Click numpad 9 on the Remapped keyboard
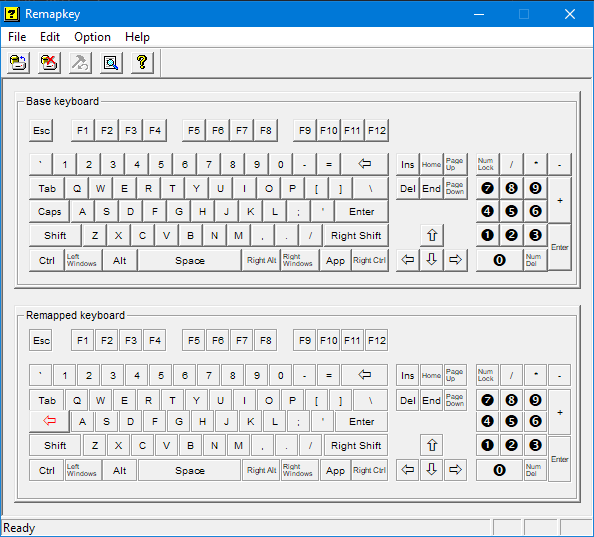Screen dimensions: 594x537 tap(535, 400)
